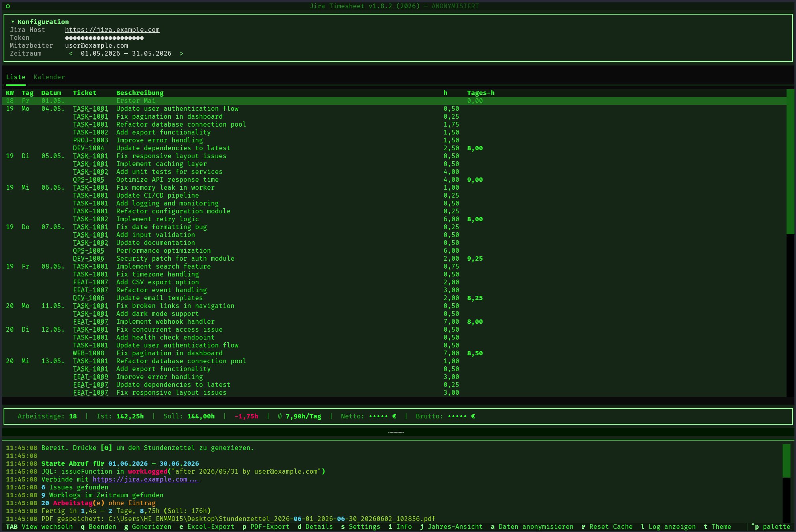Image resolution: width=796 pixels, height=532 pixels.
Task: Click the log panel scrollbar thumb
Action: click(787, 461)
